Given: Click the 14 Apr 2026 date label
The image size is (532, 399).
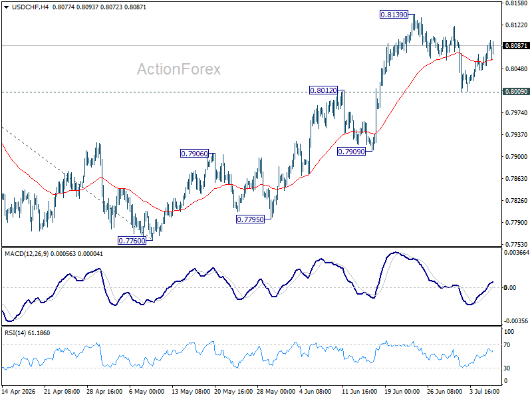Looking at the screenshot, I should [x=19, y=391].
